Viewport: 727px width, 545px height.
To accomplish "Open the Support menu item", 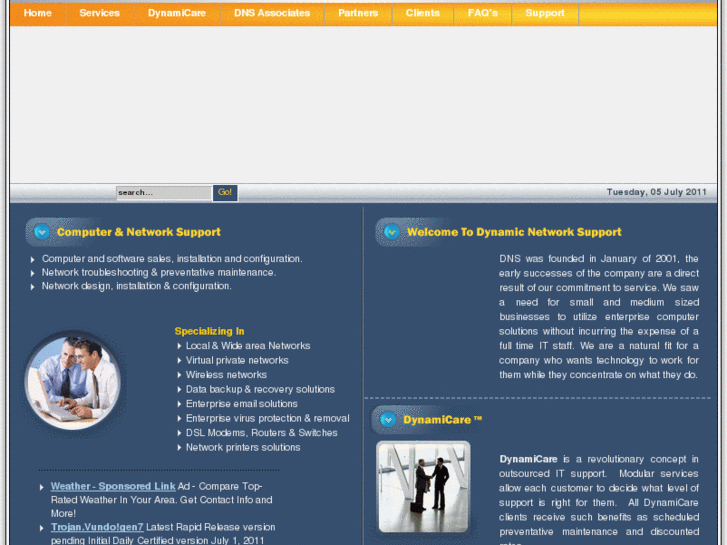I will 545,13.
